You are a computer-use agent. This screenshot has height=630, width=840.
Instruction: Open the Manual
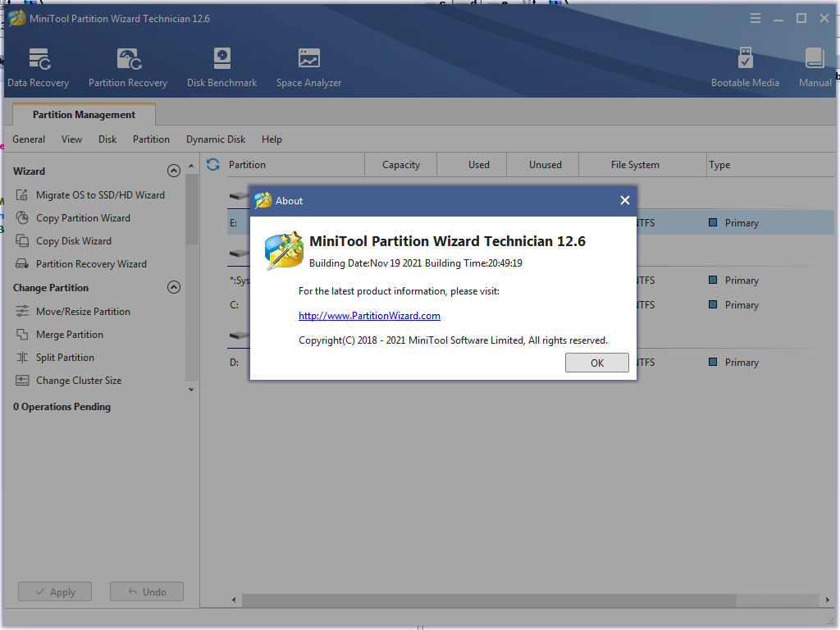tap(815, 67)
